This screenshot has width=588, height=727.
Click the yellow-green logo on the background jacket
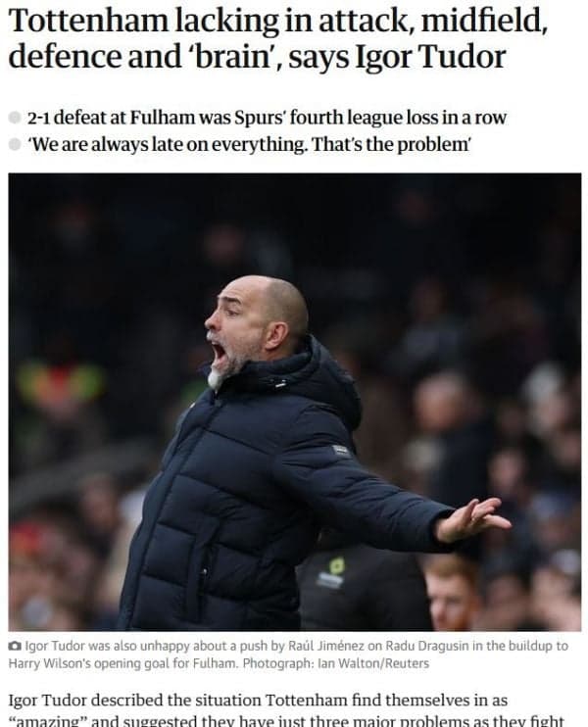pos(336,564)
